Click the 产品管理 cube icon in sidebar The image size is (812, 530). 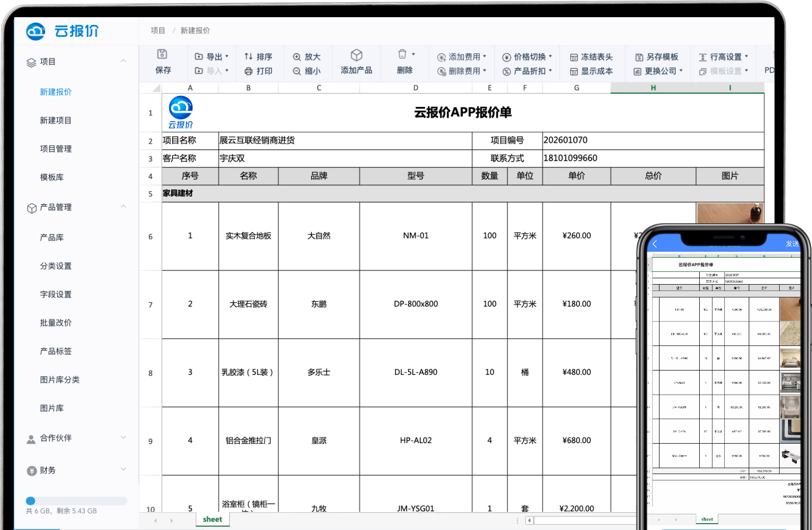[x=31, y=208]
